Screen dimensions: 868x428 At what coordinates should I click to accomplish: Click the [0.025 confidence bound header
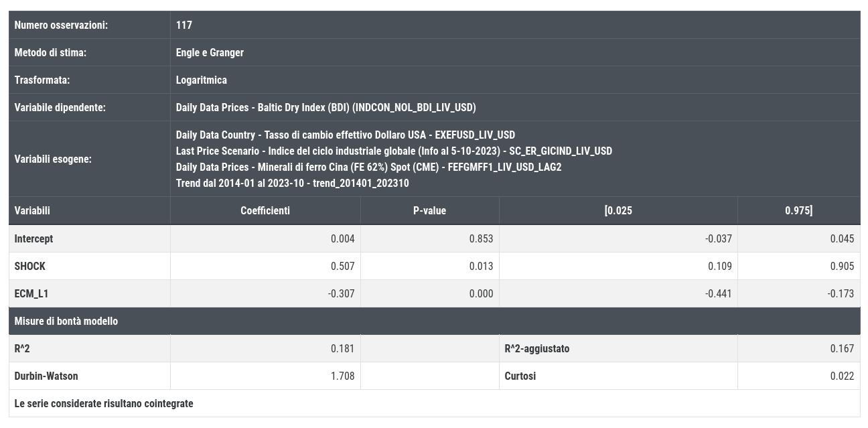618,210
